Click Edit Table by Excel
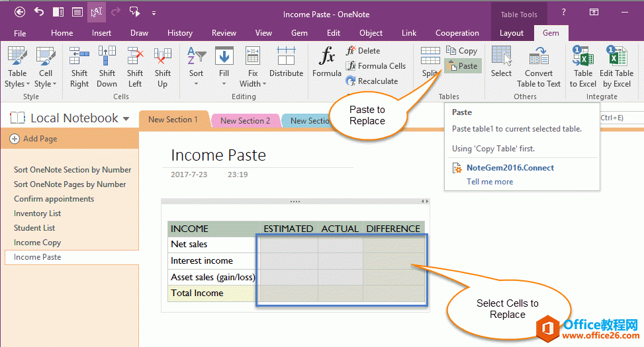Screen dimensions: 644x347 point(616,67)
